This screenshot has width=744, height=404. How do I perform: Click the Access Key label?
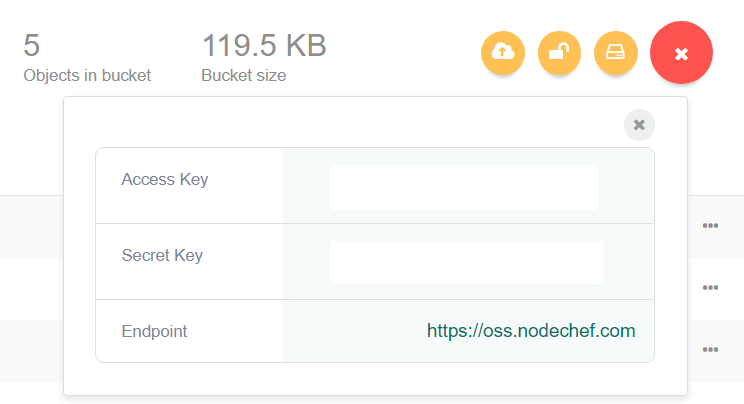[x=165, y=180]
